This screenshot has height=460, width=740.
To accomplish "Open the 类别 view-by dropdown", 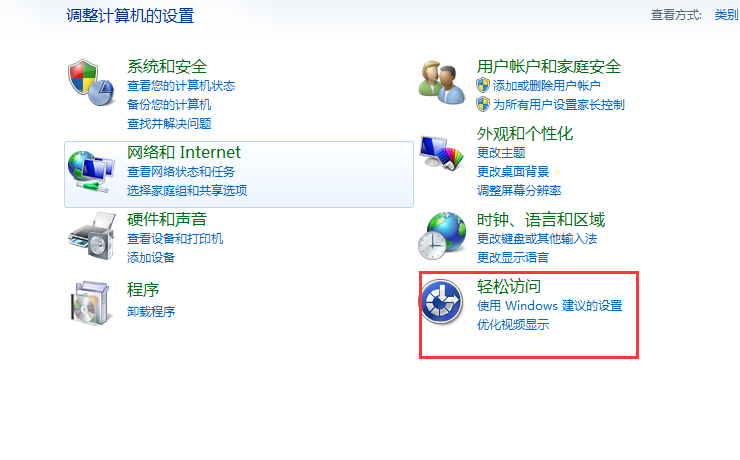I will tap(726, 15).
